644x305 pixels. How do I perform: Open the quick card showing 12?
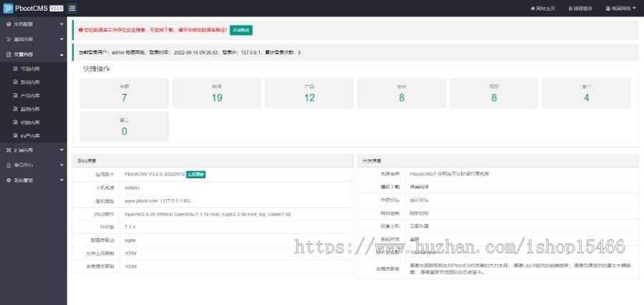pos(309,93)
